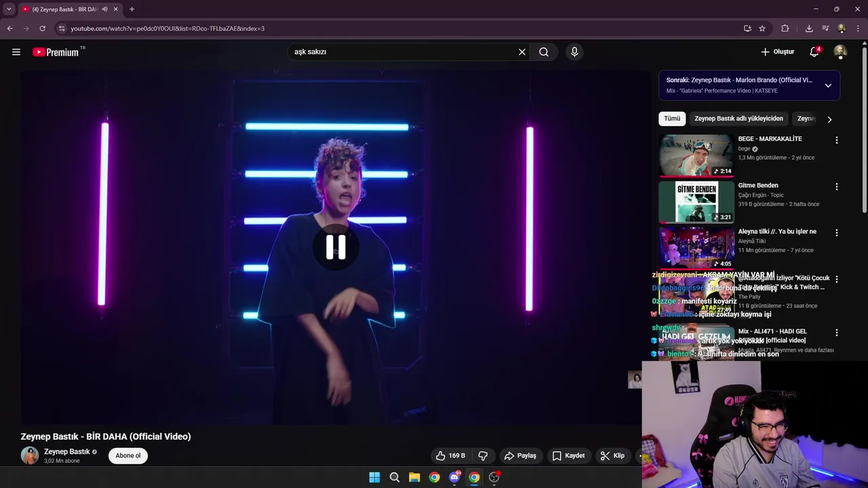The image size is (868, 488).
Task: Install app icon in address bar
Action: (x=747, y=28)
